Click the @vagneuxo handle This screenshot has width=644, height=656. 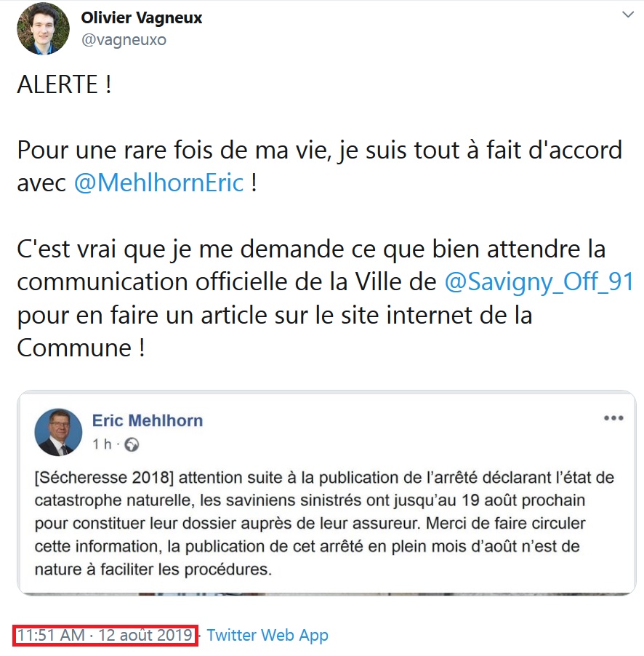click(x=124, y=40)
